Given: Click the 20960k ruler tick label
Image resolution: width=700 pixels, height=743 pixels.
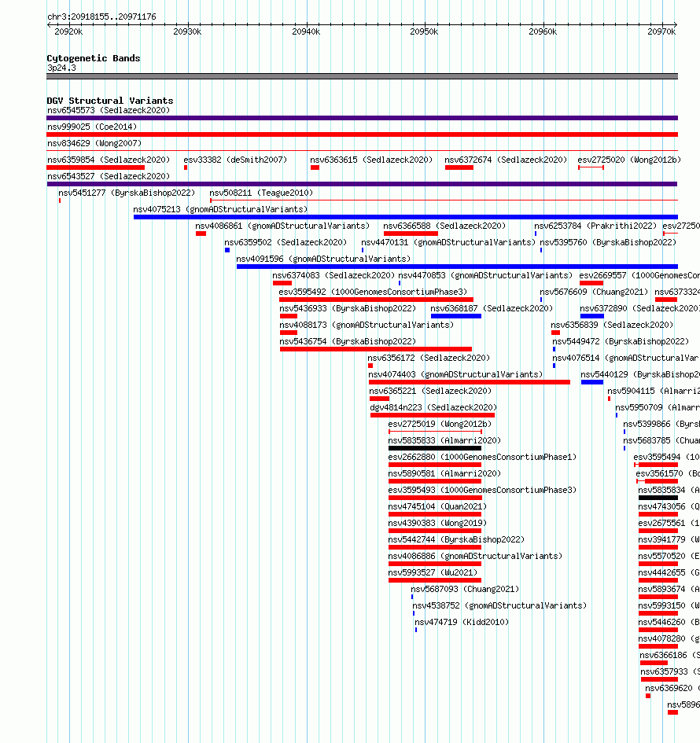Looking at the screenshot, I should click(x=543, y=31).
